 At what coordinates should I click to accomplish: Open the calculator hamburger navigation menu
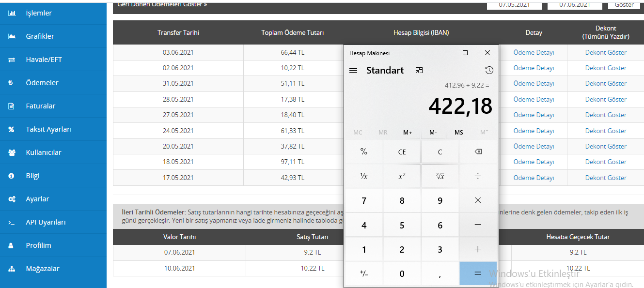coord(353,71)
